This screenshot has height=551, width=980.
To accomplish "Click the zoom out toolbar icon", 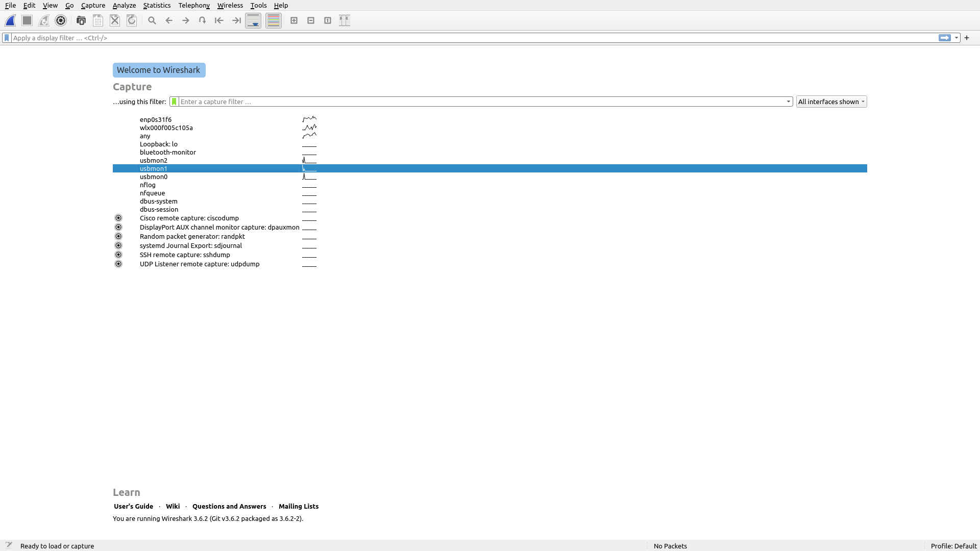I will click(x=311, y=20).
